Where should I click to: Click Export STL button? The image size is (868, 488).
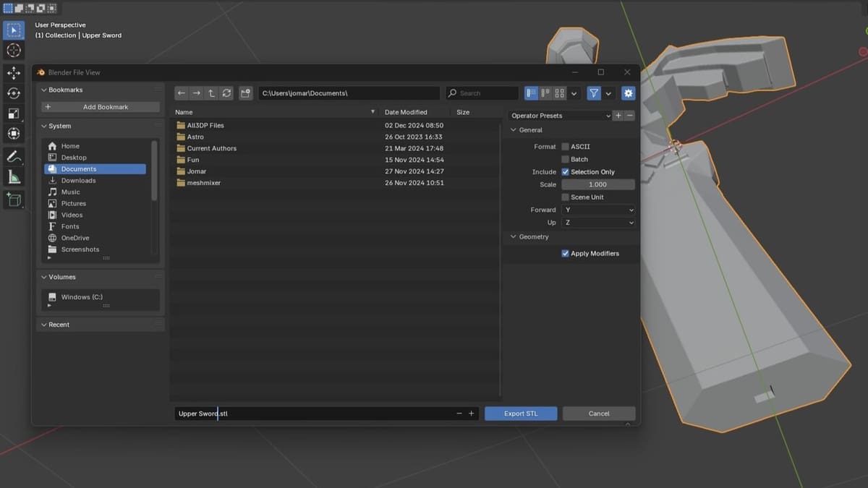(521, 414)
